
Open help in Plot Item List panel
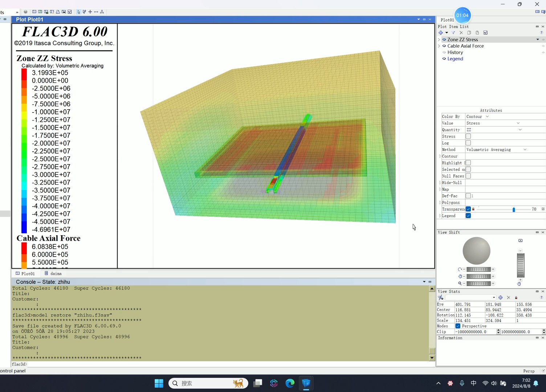541,33
